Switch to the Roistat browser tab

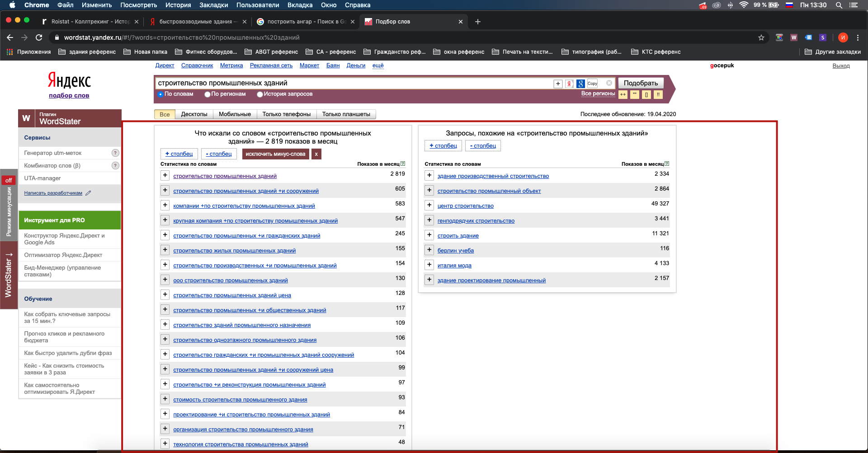click(90, 22)
